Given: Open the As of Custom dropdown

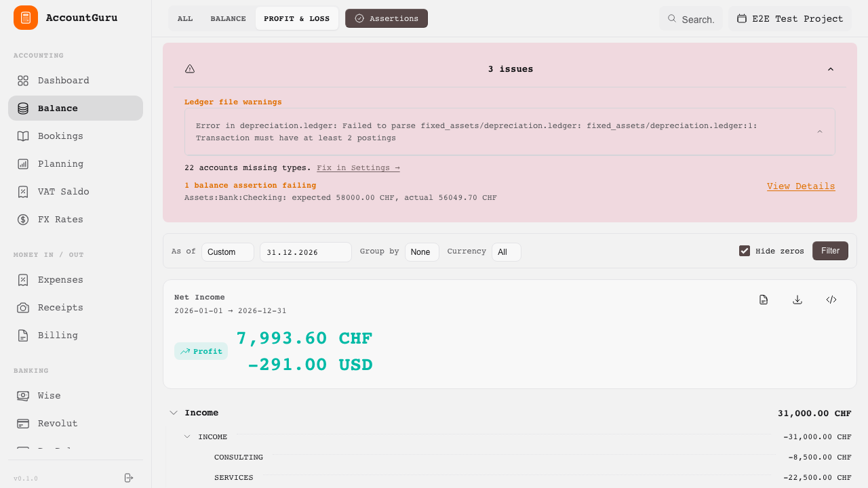Looking at the screenshot, I should 227,252.
